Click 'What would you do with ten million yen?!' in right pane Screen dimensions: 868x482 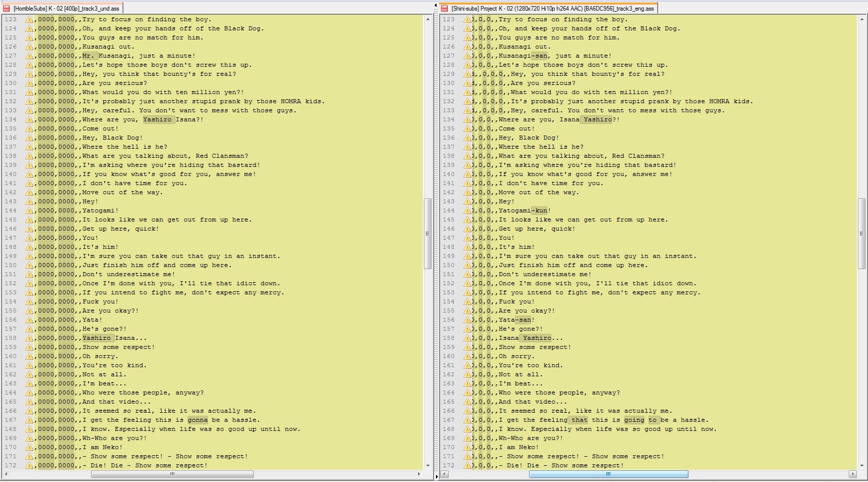[591, 93]
